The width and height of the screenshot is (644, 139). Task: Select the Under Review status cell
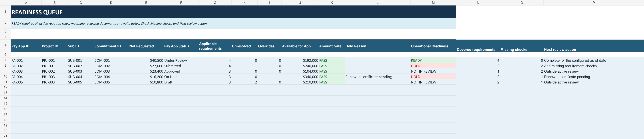point(181,60)
